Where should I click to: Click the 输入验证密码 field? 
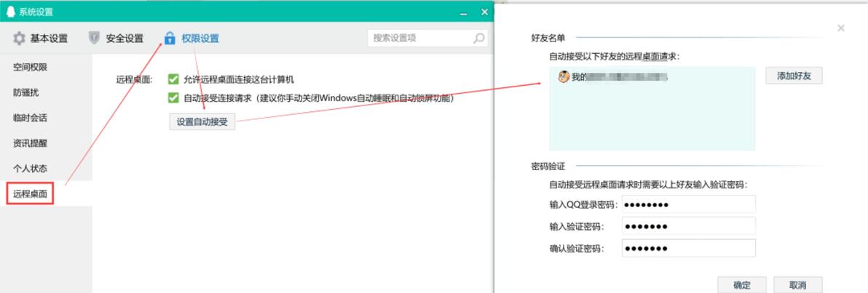[x=689, y=226]
